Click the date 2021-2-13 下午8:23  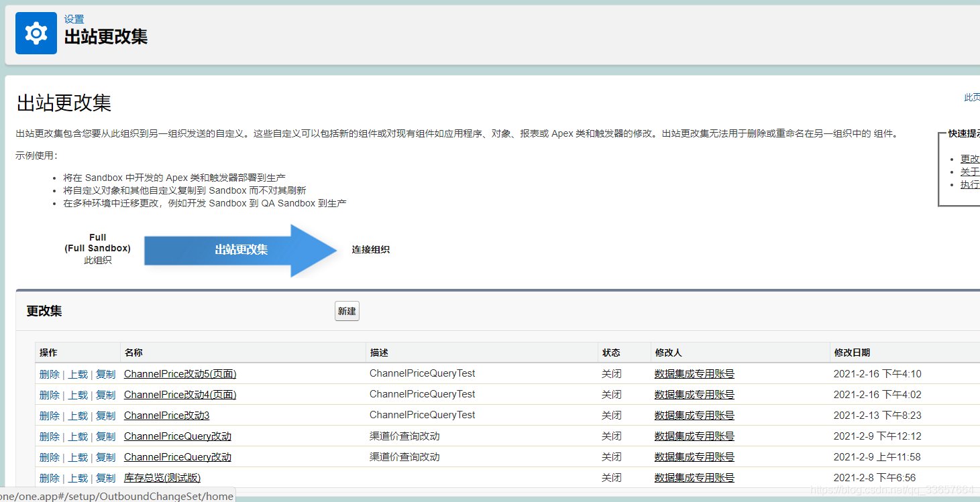[x=877, y=416]
